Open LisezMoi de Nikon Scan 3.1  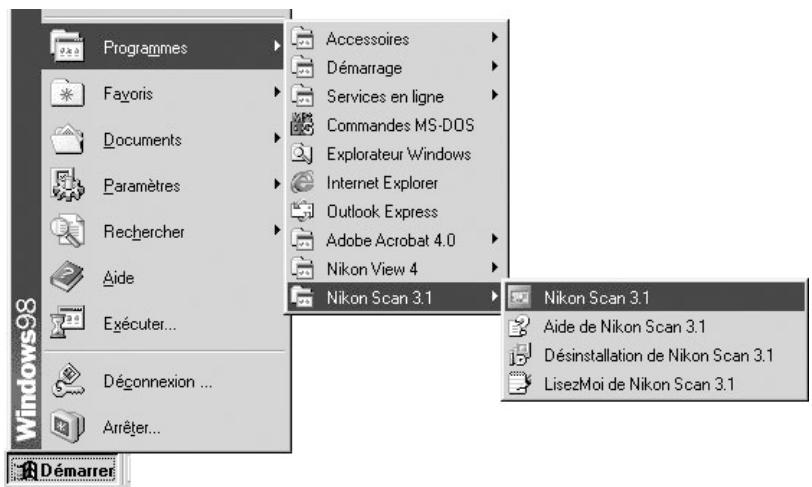click(x=655, y=384)
